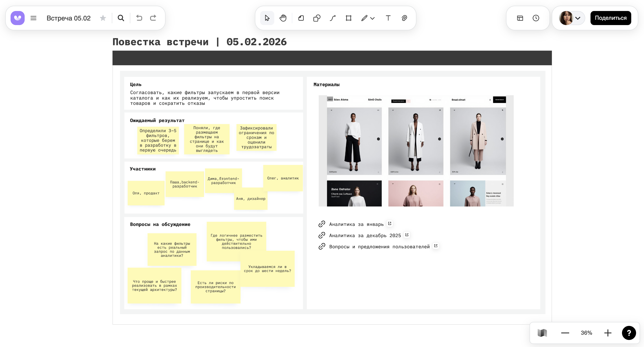Open the templates panel icon

pos(520,18)
